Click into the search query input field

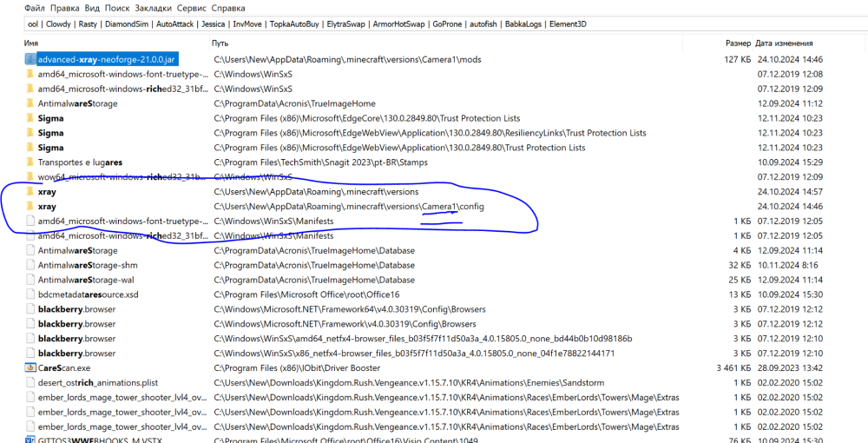[x=445, y=23]
